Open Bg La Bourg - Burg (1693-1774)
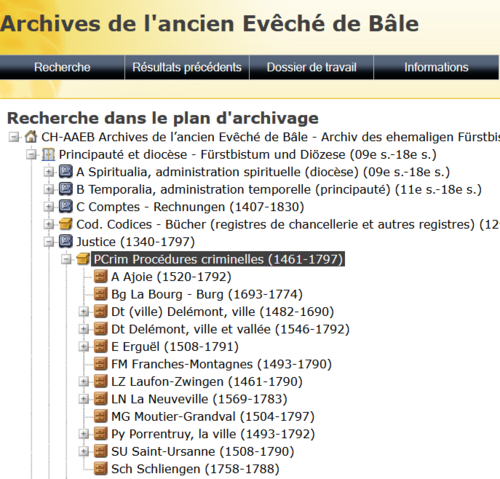This screenshot has width=500, height=479. [207, 294]
